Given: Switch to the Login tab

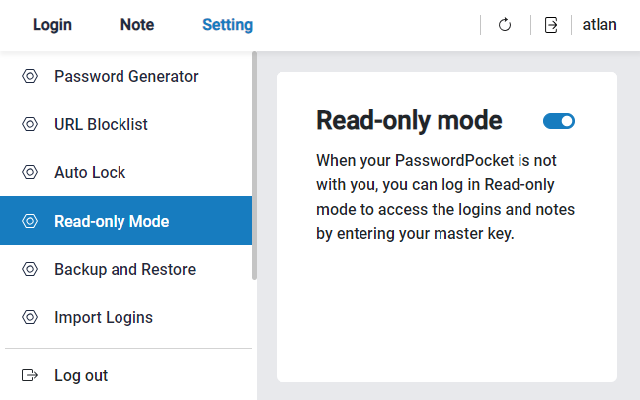Looking at the screenshot, I should click(x=52, y=25).
